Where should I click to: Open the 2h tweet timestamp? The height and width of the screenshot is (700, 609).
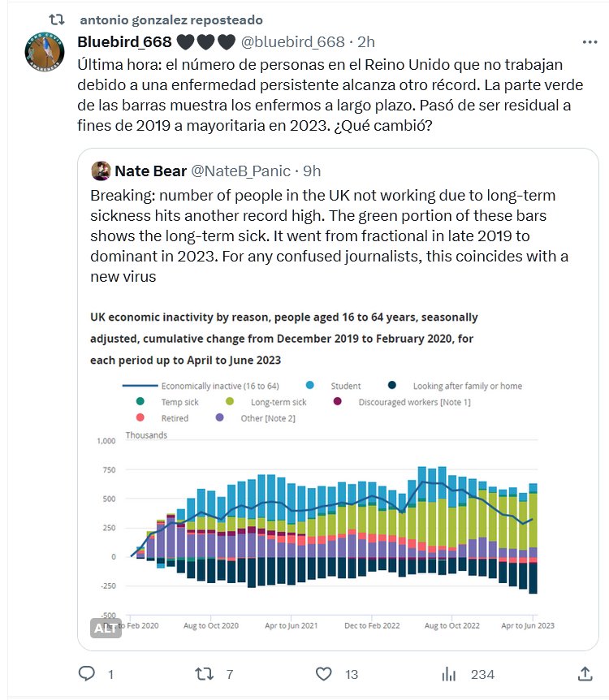point(366,41)
